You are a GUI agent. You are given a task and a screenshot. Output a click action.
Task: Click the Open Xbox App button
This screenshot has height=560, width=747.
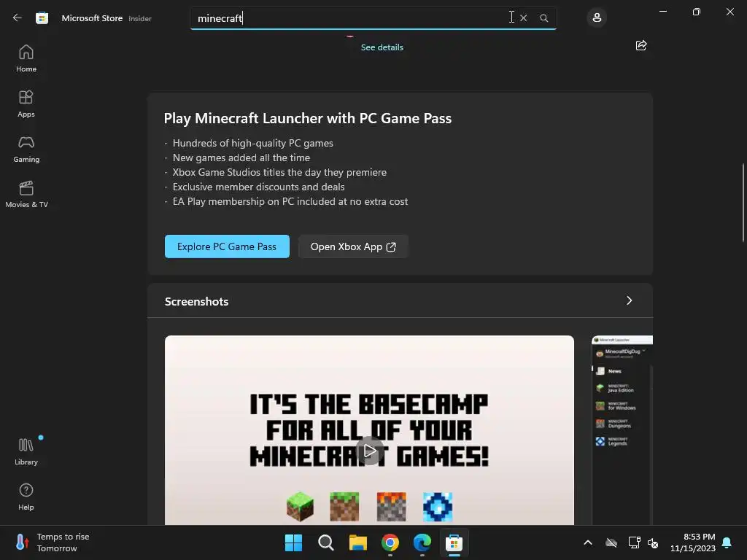click(x=353, y=246)
